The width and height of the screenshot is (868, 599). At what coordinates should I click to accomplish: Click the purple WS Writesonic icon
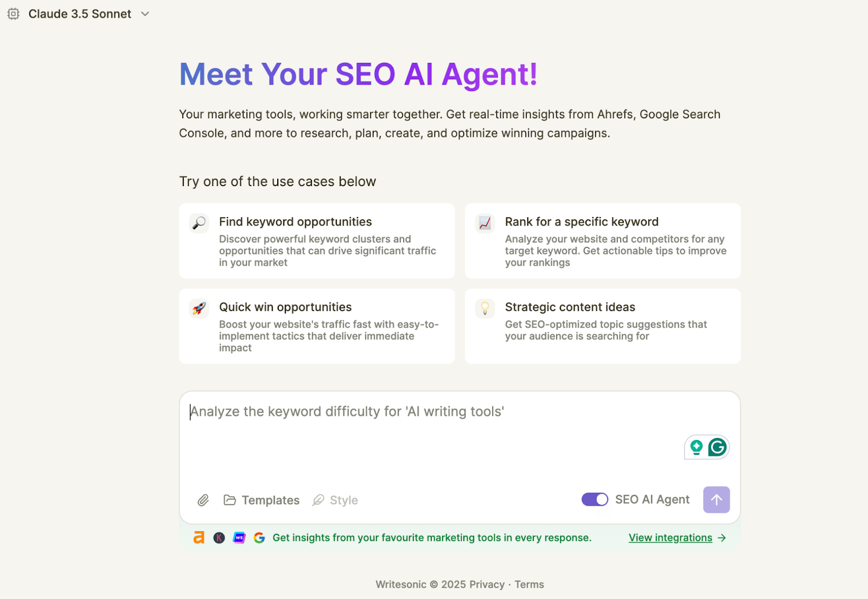(x=239, y=537)
